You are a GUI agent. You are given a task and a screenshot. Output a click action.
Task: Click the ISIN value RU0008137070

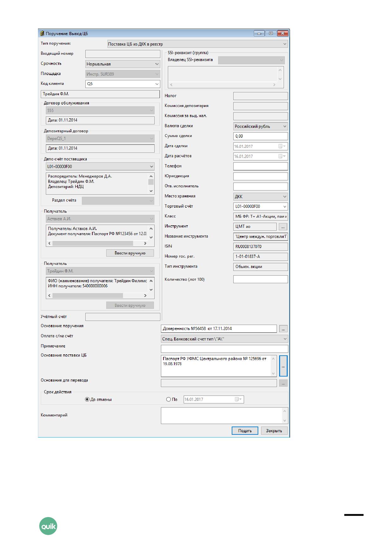260,246
